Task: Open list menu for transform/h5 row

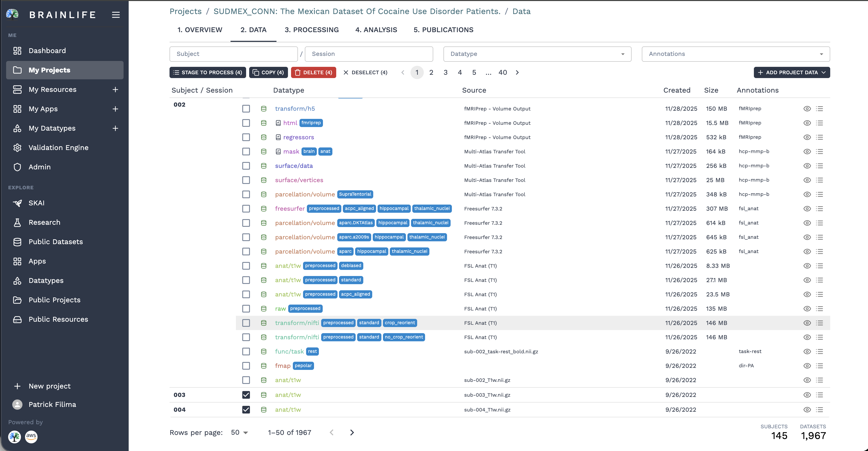Action: coord(819,109)
